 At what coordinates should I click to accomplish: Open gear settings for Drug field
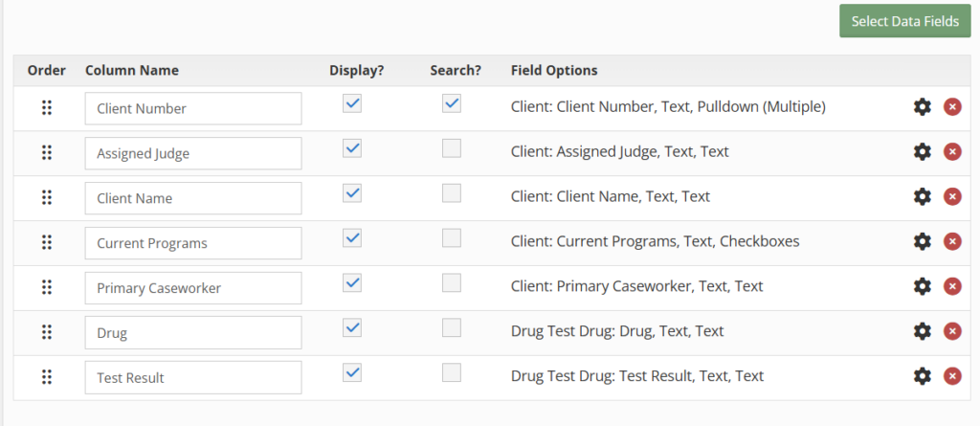pos(922,331)
